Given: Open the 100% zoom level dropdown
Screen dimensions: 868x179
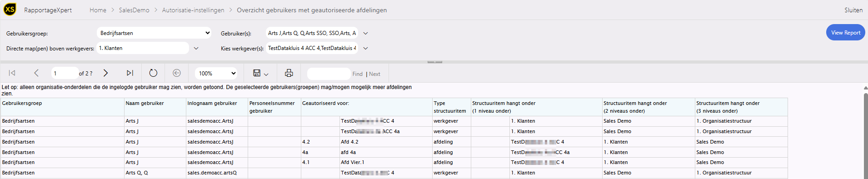Looking at the screenshot, I should [x=216, y=73].
